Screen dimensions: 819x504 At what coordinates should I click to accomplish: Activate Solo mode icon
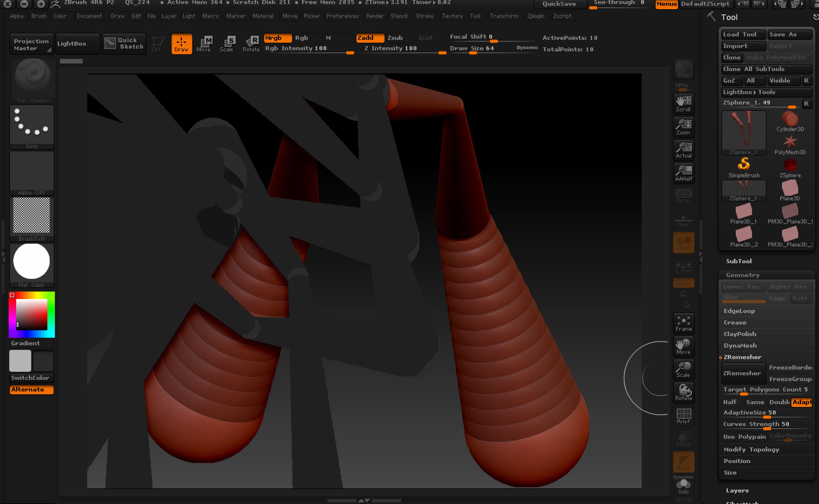click(683, 487)
